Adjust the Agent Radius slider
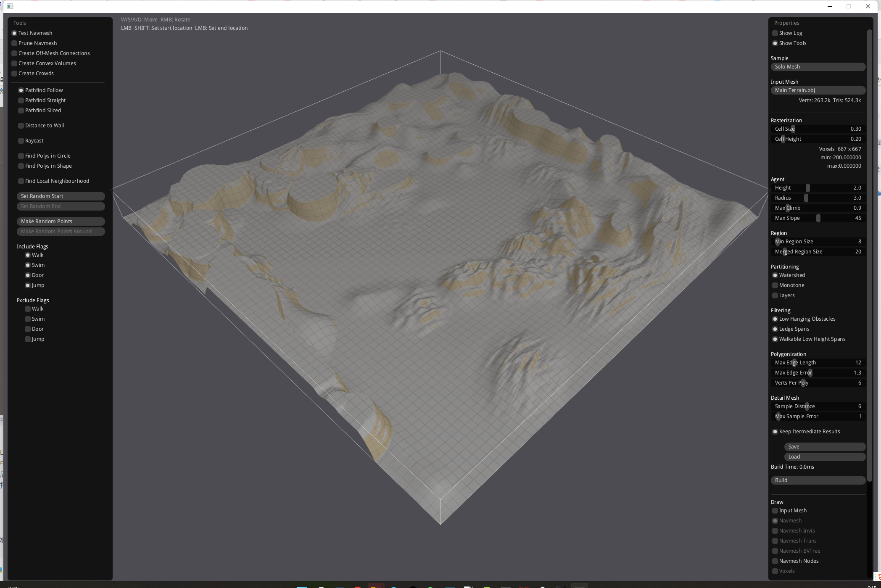This screenshot has height=588, width=881. [818, 198]
